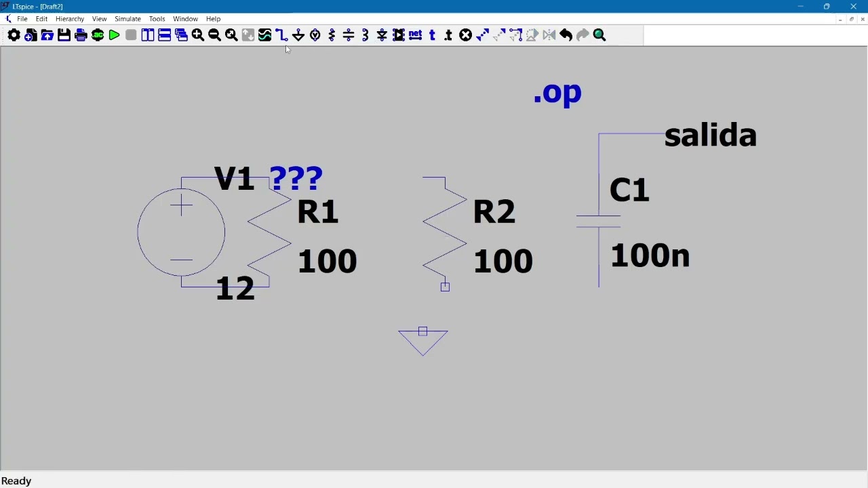This screenshot has width=868, height=488.
Task: Open the Window menu
Action: coord(185,19)
